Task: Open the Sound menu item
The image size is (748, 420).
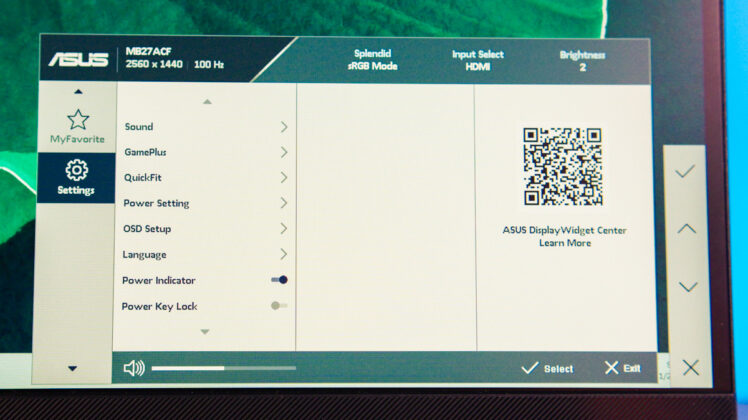Action: [206, 126]
